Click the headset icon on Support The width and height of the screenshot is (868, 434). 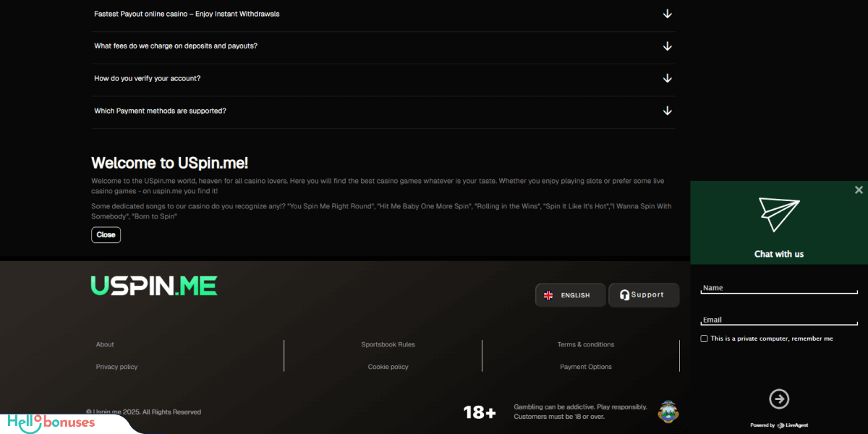point(624,295)
